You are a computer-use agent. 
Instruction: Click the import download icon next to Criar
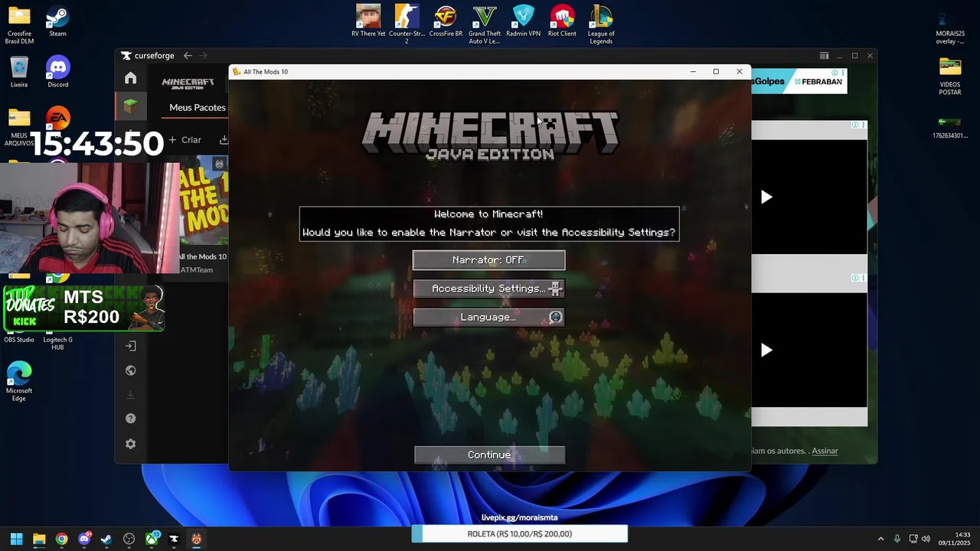pyautogui.click(x=224, y=140)
